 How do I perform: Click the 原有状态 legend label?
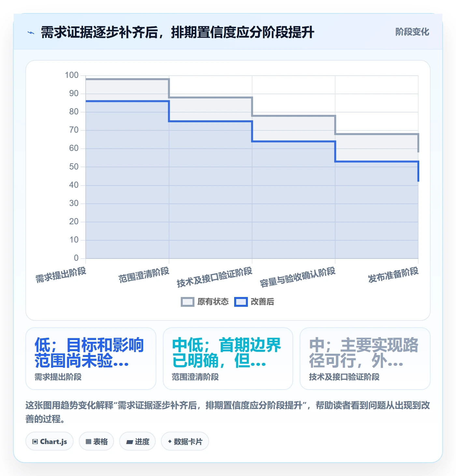pos(213,302)
